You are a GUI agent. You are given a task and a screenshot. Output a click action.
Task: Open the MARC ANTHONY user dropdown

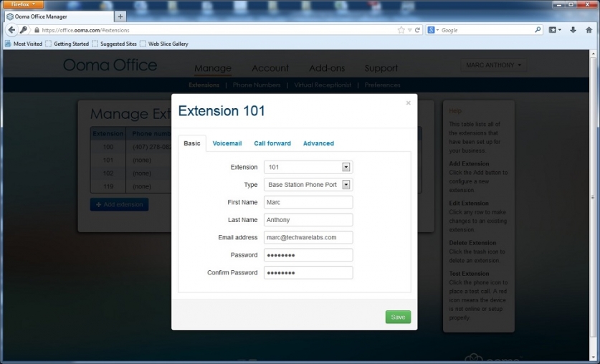pyautogui.click(x=493, y=65)
